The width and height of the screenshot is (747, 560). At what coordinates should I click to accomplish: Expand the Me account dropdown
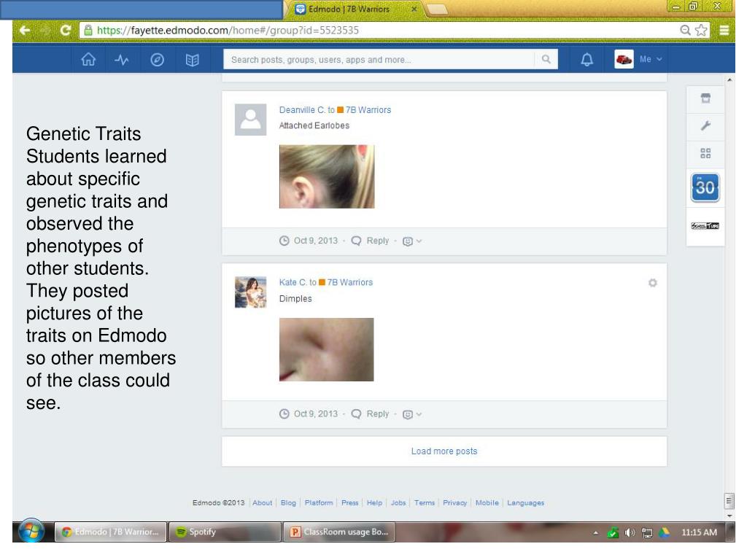pyautogui.click(x=651, y=59)
